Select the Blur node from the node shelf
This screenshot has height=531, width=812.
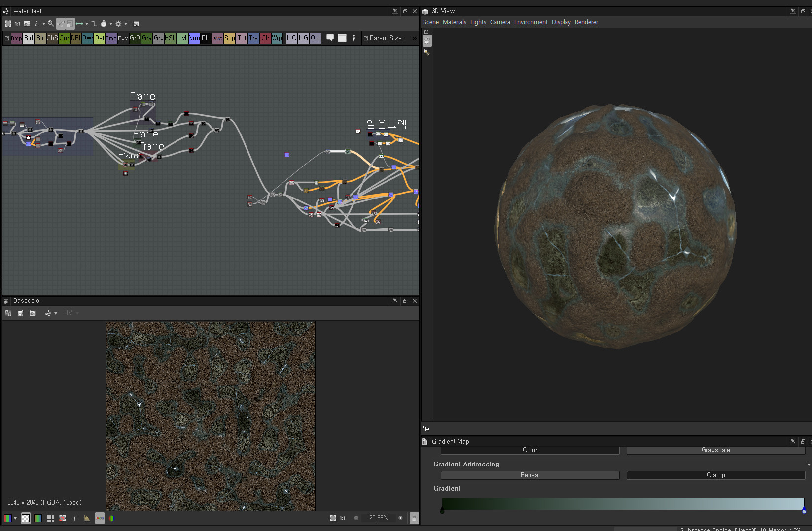[x=40, y=38]
